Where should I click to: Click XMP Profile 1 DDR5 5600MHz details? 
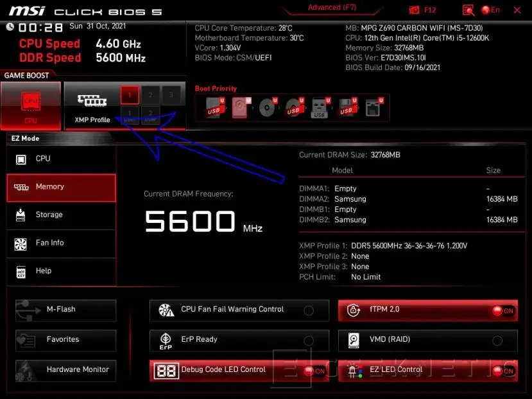383,246
